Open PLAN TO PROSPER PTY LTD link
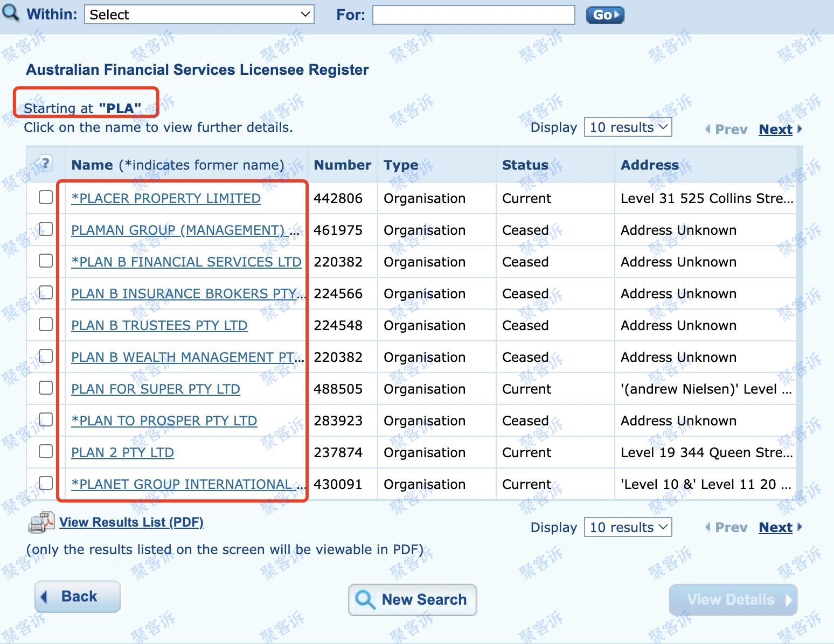This screenshot has height=644, width=834. click(164, 421)
